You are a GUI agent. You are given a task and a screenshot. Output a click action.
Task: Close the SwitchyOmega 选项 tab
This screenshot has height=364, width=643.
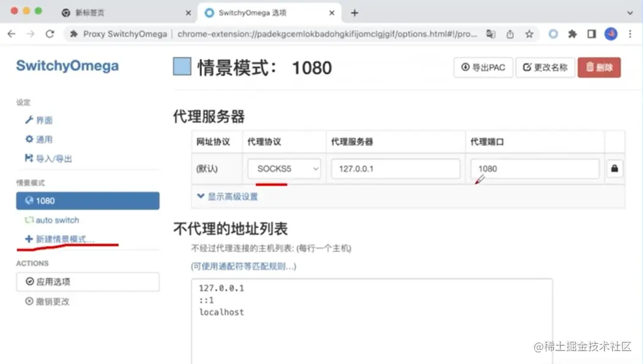pos(332,13)
